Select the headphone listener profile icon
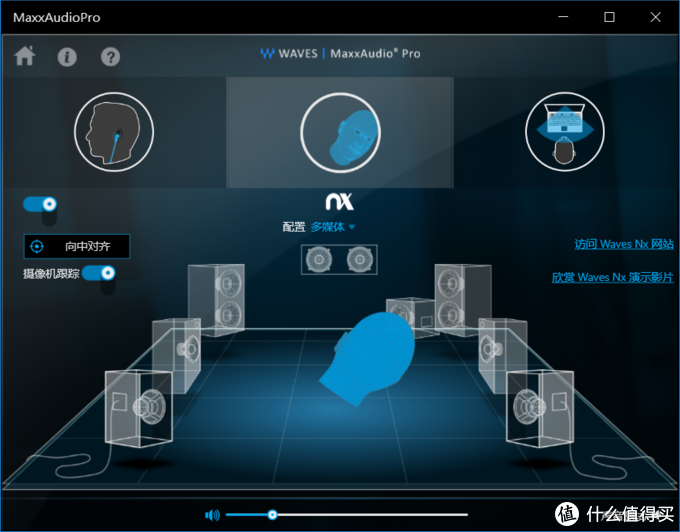680x532 pixels. pyautogui.click(x=113, y=132)
